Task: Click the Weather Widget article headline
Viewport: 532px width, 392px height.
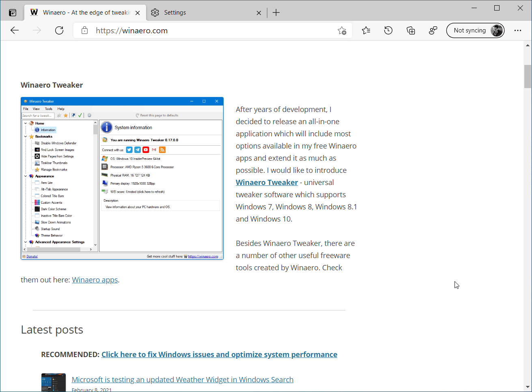Action: [x=182, y=379]
